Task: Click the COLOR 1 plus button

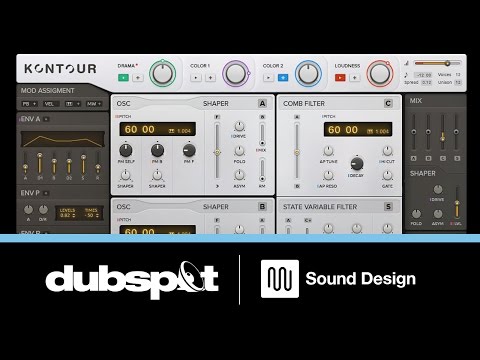Action: click(210, 78)
